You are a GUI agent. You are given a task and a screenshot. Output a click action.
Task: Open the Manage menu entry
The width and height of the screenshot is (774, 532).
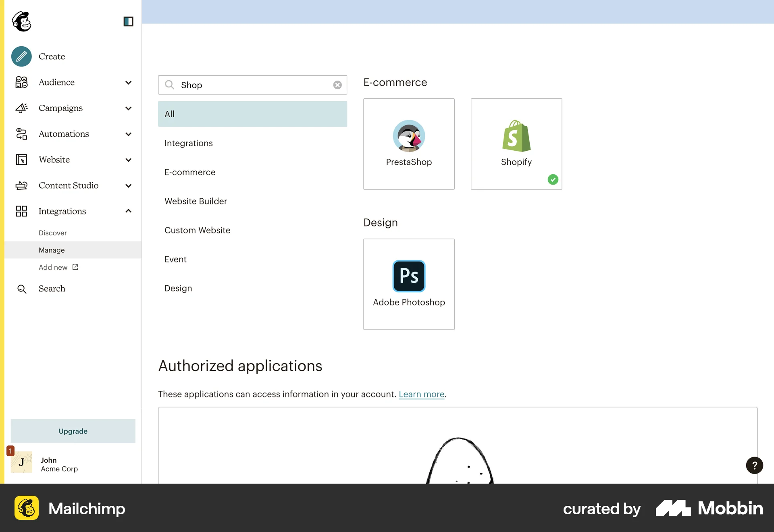(x=52, y=250)
